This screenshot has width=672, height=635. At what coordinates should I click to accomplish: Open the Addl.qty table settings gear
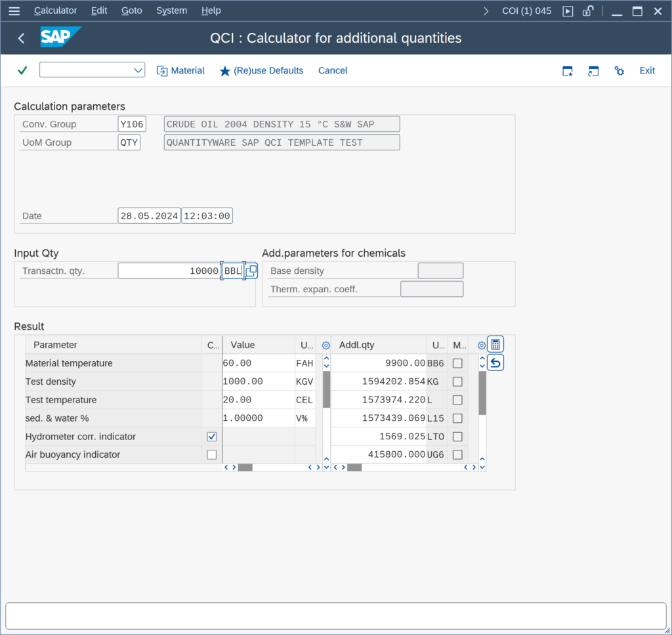[481, 345]
